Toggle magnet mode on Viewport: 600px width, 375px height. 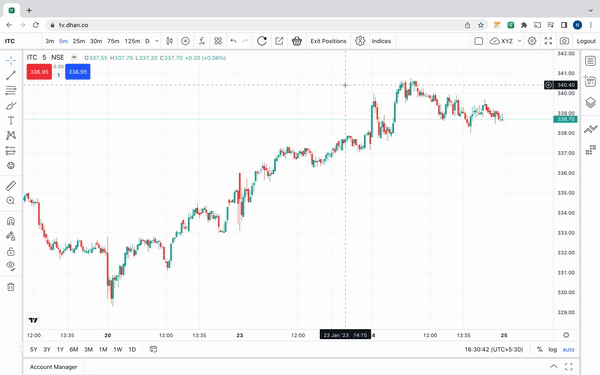click(x=11, y=221)
